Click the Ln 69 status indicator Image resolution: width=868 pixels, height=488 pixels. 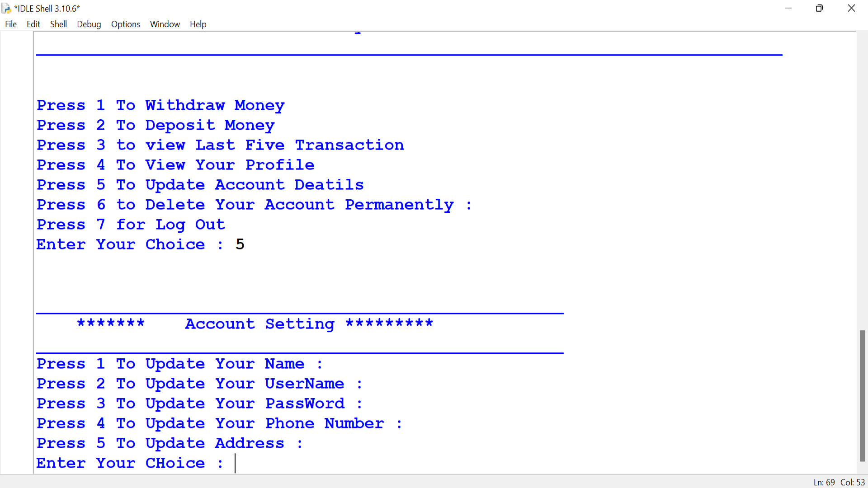[824, 482]
